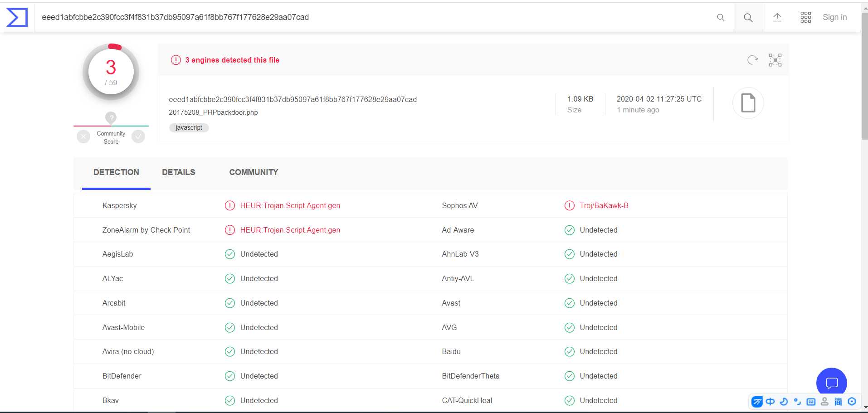Click the '1.09 KB' size value
This screenshot has width=868, height=413.
pyautogui.click(x=580, y=99)
